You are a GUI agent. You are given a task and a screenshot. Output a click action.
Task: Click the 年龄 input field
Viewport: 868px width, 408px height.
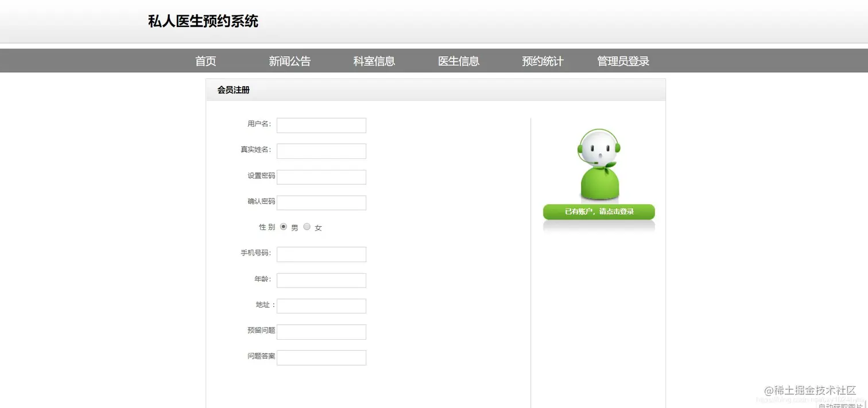321,280
